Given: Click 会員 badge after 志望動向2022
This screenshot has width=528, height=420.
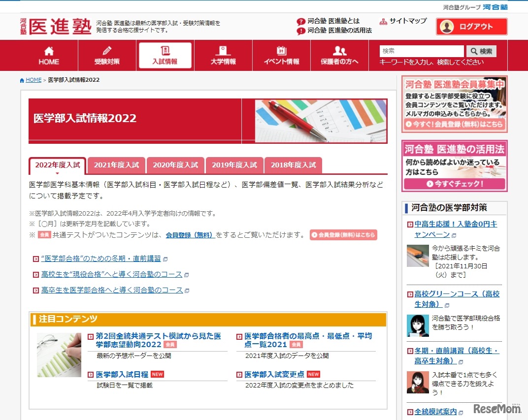Looking at the screenshot, I should (170, 344).
